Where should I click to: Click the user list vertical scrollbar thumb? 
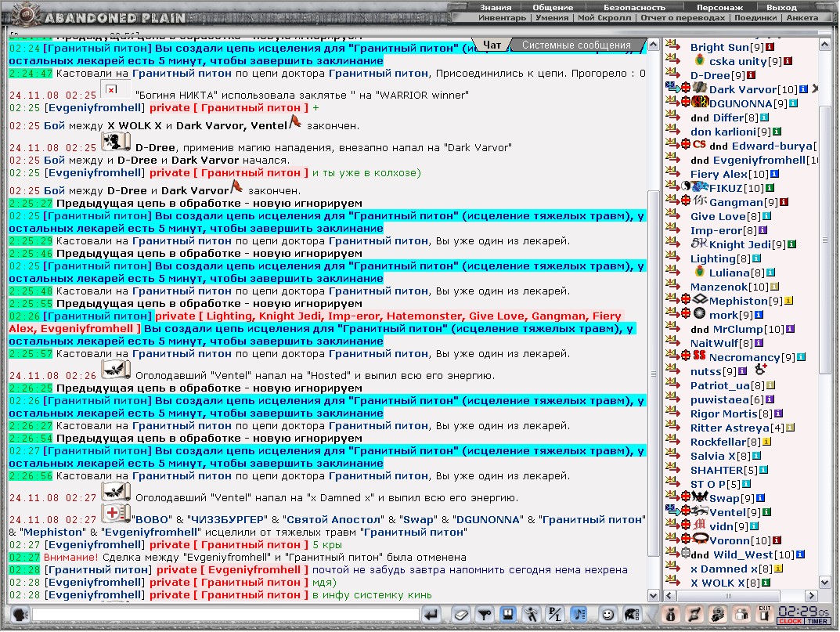point(825,240)
